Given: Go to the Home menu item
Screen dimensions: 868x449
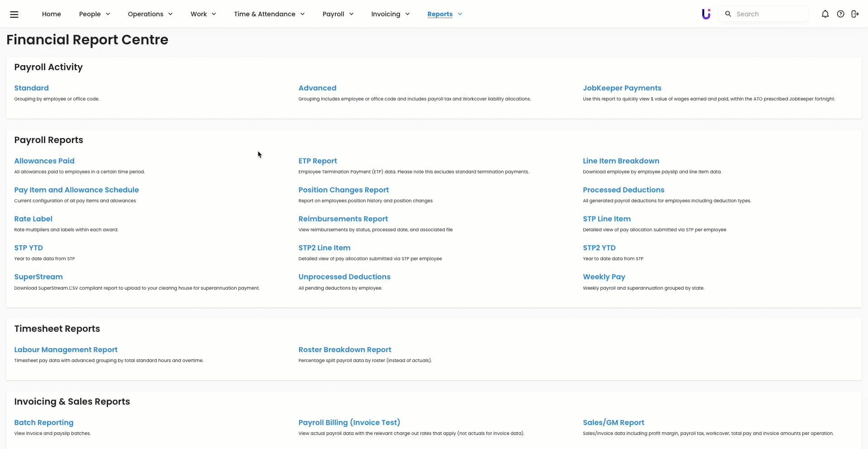Looking at the screenshot, I should pos(52,14).
